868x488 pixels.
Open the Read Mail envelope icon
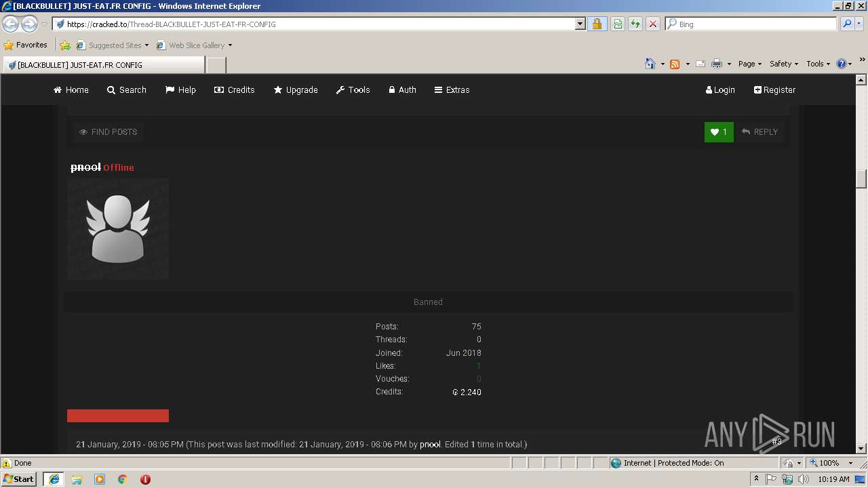701,64
